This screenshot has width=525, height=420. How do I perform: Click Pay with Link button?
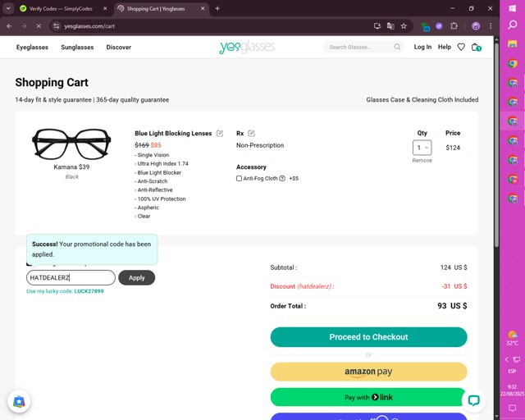(368, 397)
